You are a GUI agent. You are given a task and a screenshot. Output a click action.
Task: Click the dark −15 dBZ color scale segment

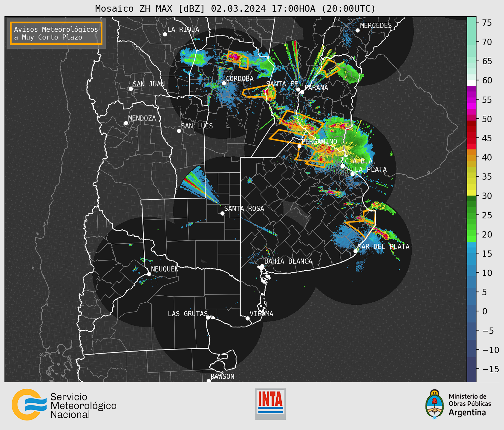tap(471, 369)
